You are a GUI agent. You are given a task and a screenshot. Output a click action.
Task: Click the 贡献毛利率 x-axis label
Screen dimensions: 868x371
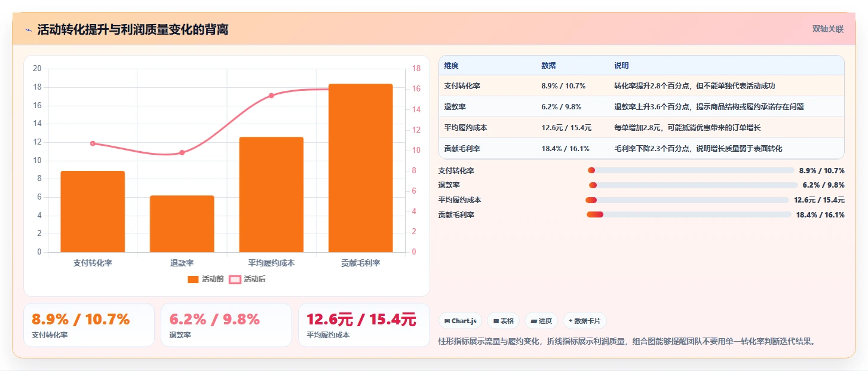pos(361,263)
